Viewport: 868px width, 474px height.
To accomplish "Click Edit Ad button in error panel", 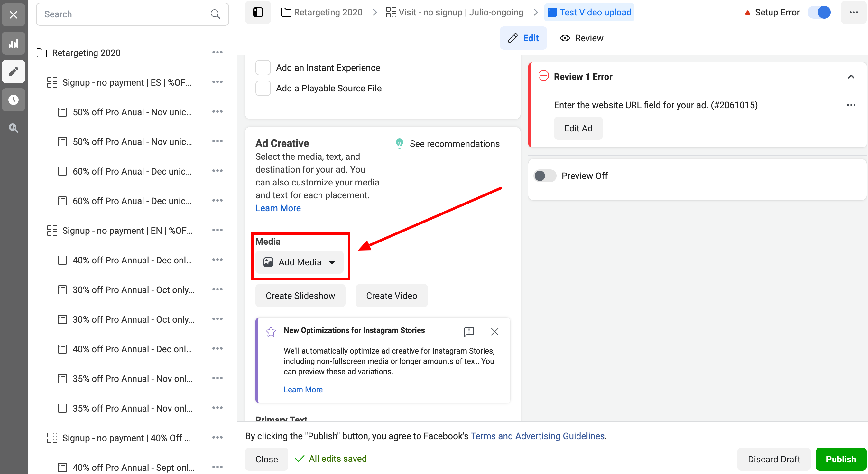I will [578, 128].
